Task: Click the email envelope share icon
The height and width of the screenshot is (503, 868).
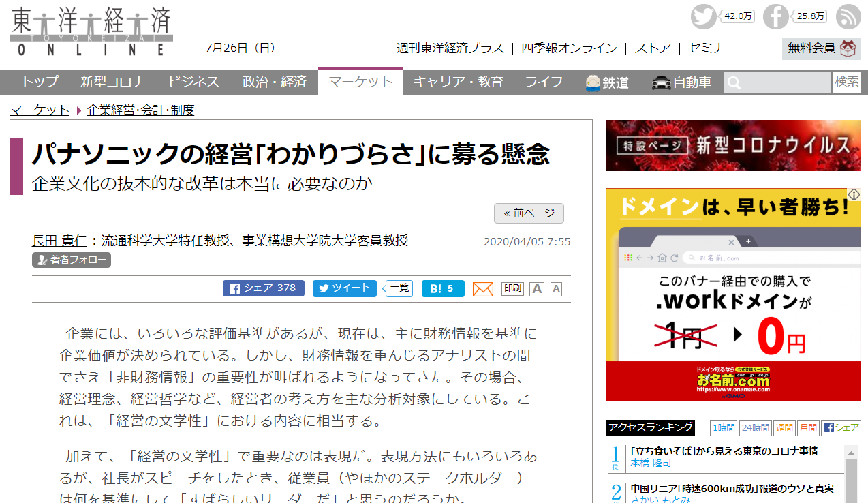Action: point(482,289)
